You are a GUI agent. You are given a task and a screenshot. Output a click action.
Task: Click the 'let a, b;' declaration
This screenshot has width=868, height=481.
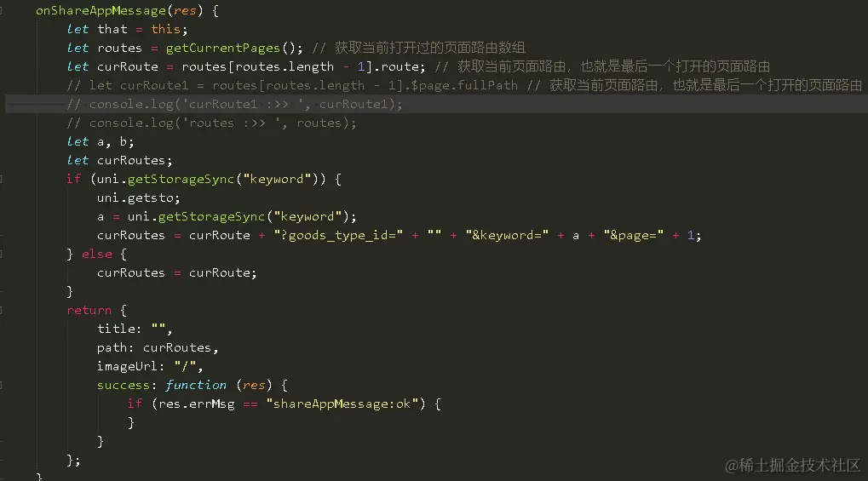(x=101, y=141)
